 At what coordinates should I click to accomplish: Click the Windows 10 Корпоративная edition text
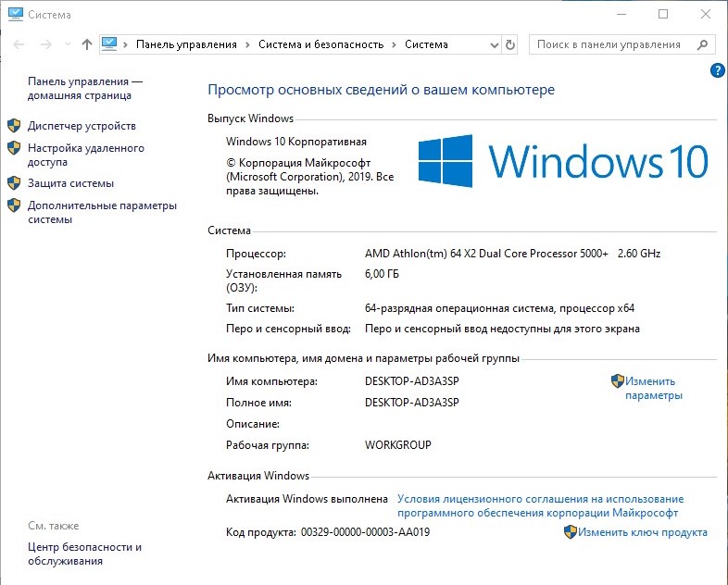296,142
